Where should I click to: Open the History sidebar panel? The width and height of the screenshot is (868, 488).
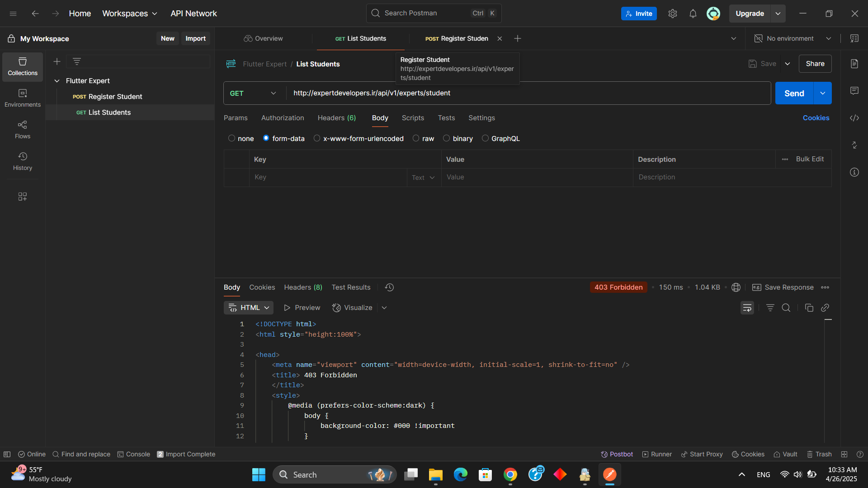[x=23, y=161]
